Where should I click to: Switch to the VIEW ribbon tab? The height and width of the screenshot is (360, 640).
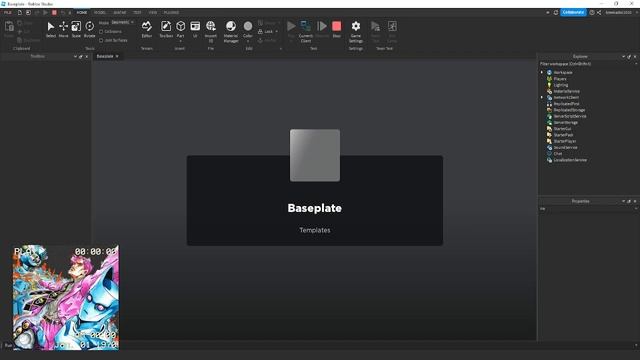[153, 13]
